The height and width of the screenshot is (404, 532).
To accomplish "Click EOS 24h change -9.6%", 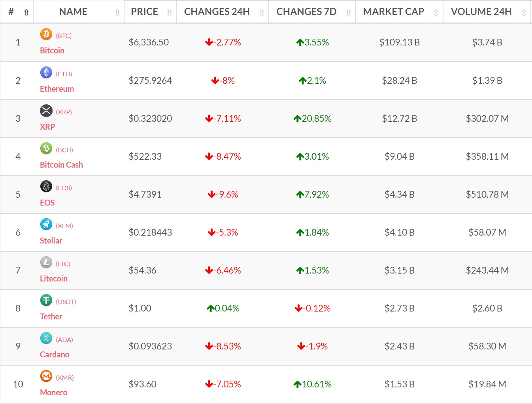I will 223,194.
